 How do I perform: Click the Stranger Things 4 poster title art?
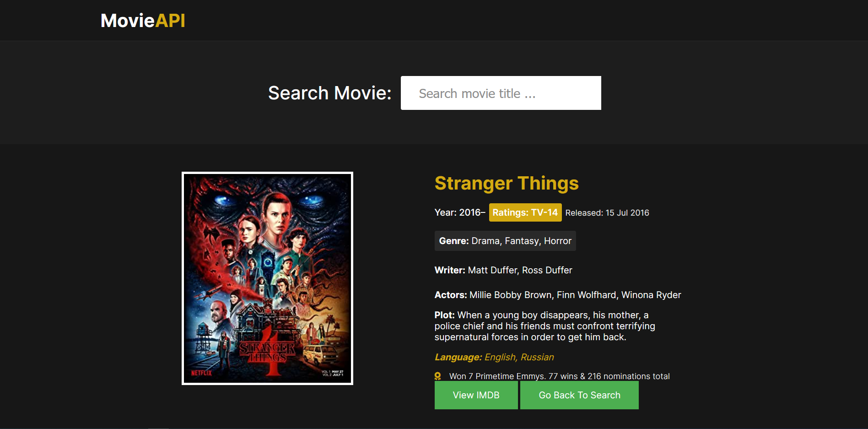pos(268,355)
